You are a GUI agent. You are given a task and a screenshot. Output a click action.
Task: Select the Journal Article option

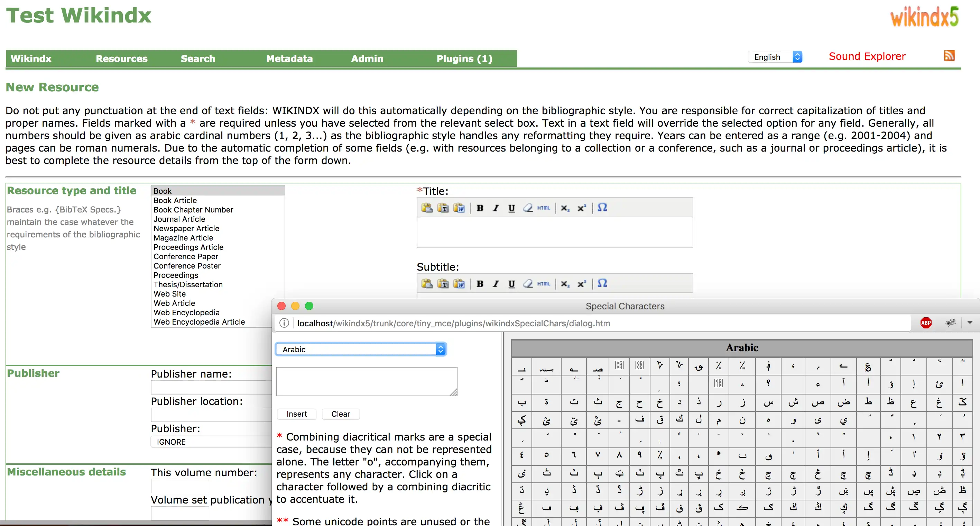(179, 219)
